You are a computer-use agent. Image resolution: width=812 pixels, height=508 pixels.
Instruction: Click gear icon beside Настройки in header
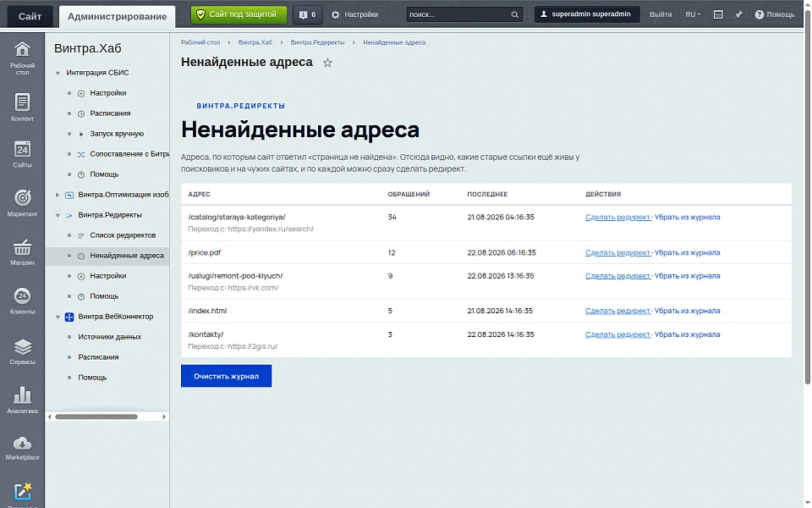336,14
